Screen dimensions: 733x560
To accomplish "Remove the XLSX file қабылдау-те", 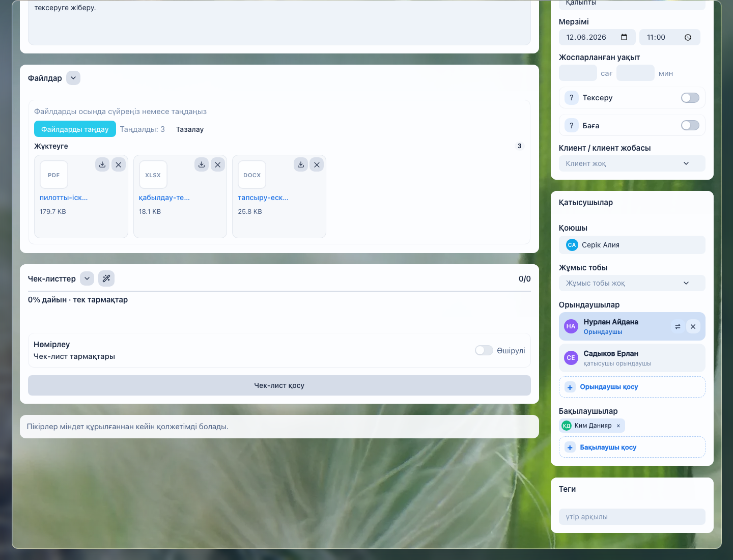I will (x=217, y=164).
